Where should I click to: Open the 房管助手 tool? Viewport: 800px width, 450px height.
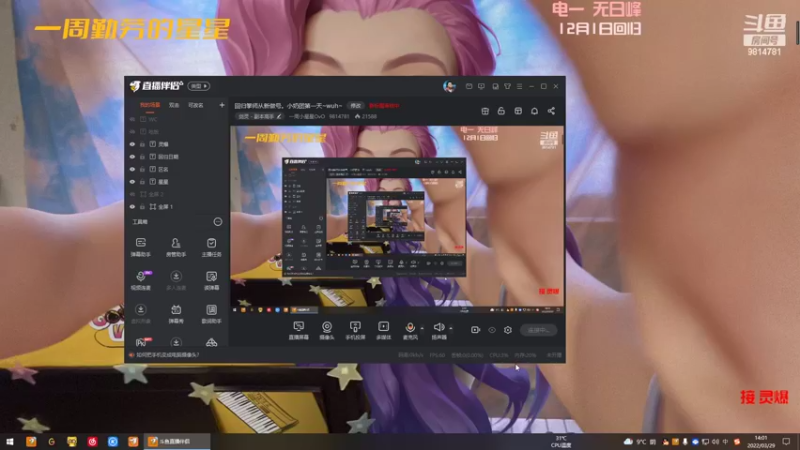[x=176, y=247]
